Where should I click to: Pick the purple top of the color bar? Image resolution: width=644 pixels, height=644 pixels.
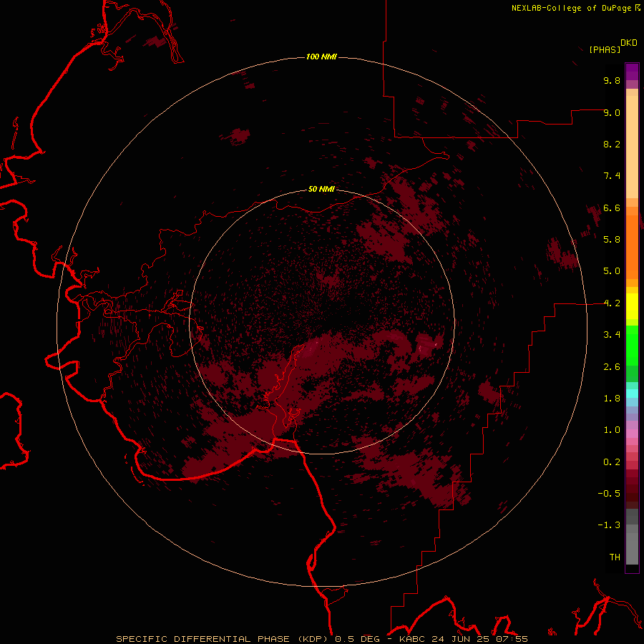(632, 72)
